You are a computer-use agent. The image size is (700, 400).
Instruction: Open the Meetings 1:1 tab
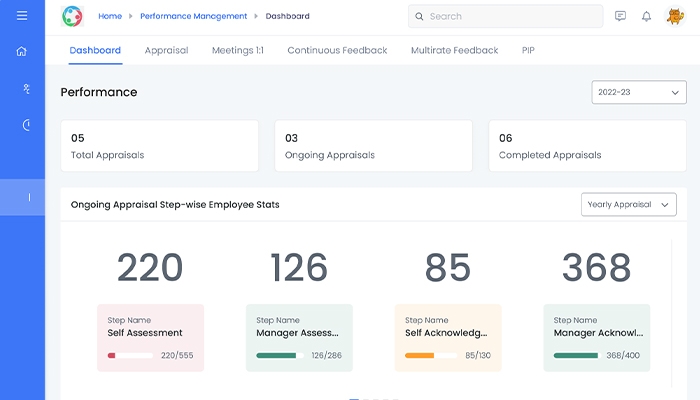[x=237, y=50]
